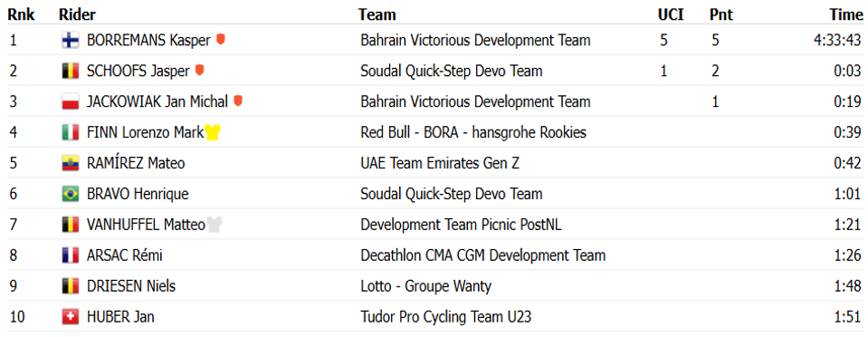868x337 pixels.
Task: Sort by the Team column header
Action: [x=377, y=15]
